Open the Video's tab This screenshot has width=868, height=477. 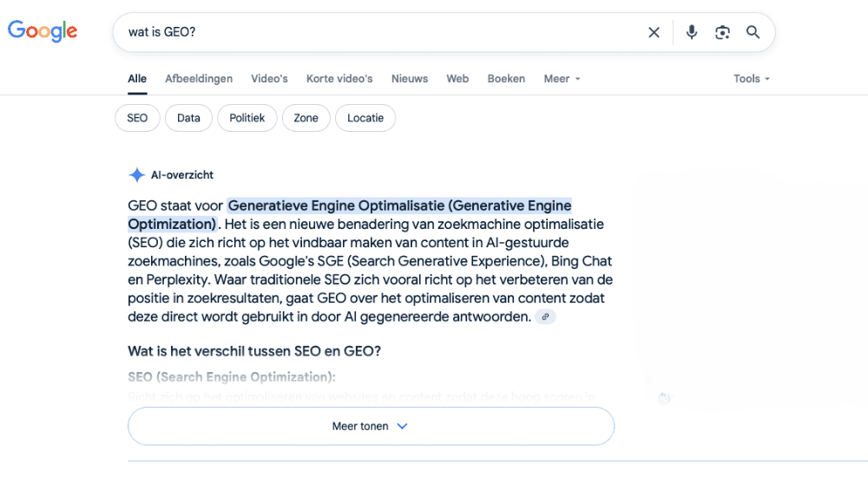269,79
